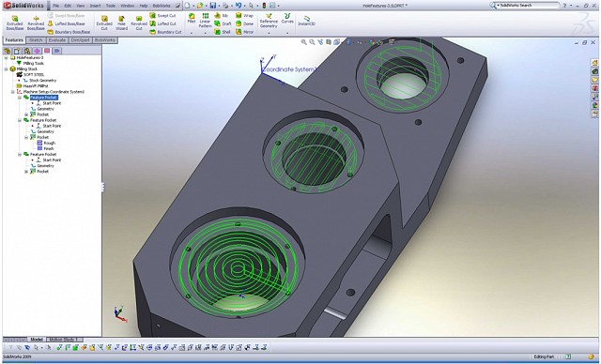Switch to the Sketch tab
Image resolution: width=601 pixels, height=364 pixels.
tap(36, 40)
